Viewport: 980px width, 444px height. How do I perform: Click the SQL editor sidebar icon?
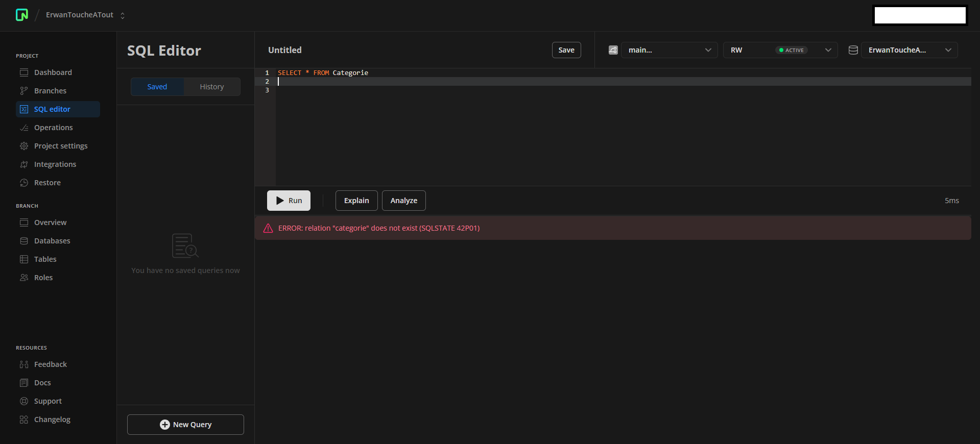pyautogui.click(x=24, y=109)
